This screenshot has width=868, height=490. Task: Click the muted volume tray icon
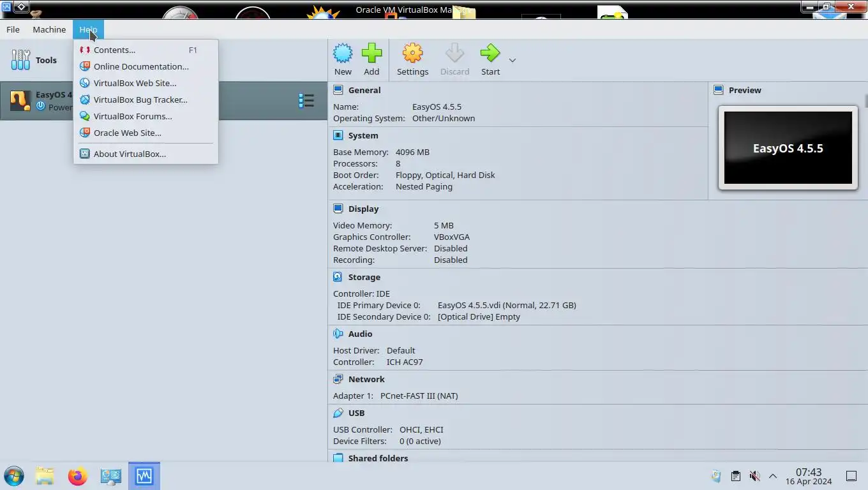point(754,476)
